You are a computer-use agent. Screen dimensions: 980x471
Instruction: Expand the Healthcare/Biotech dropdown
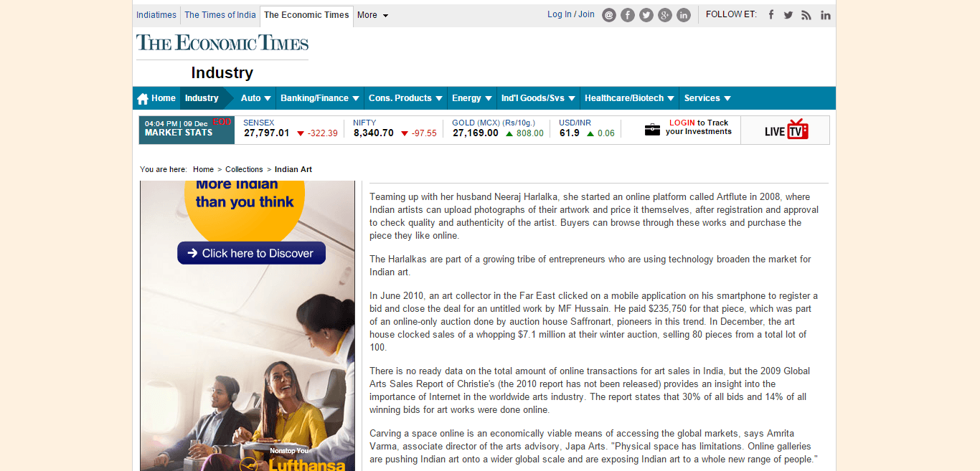coord(629,98)
